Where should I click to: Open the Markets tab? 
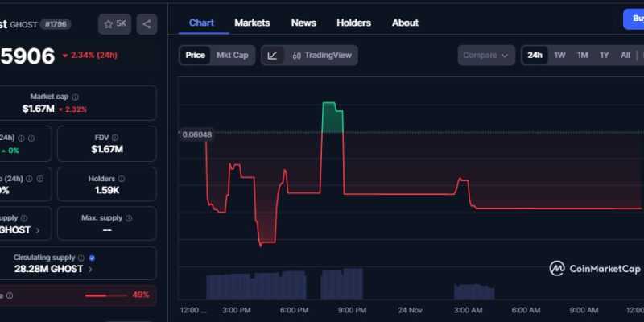pyautogui.click(x=252, y=23)
